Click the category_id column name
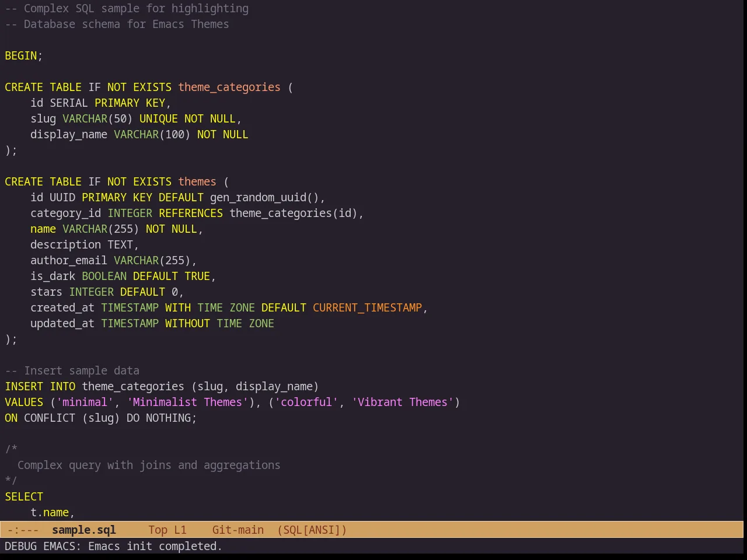 66,213
